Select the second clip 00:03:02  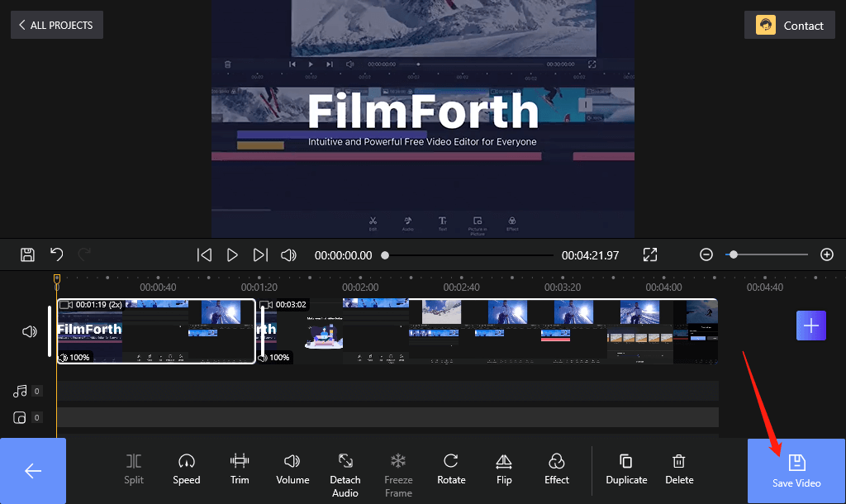click(488, 331)
